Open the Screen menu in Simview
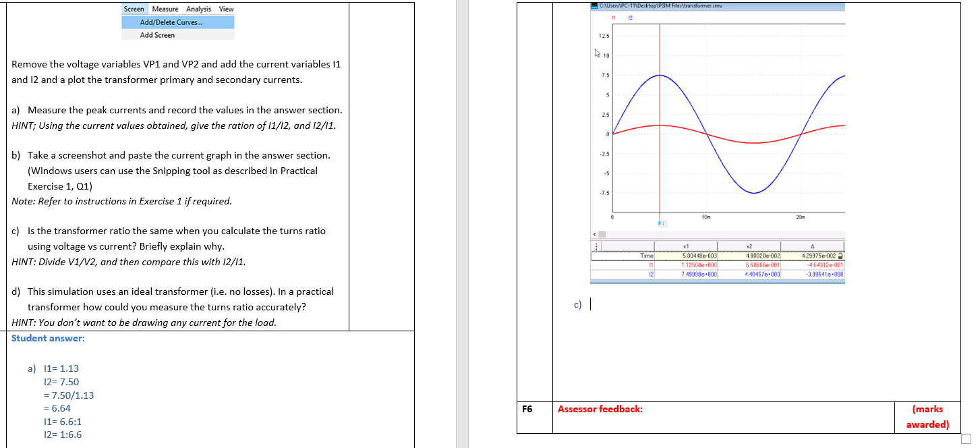The height and width of the screenshot is (448, 980). 133,9
